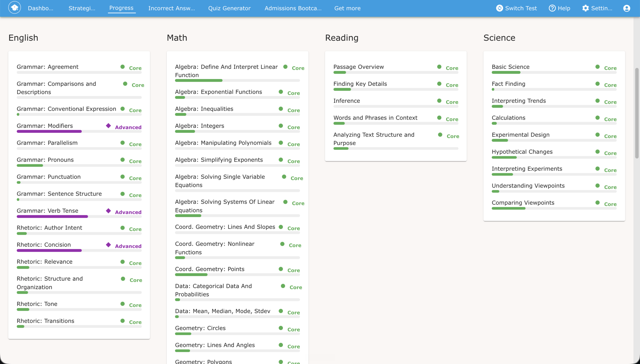Select Algebra: Simplifying Exponents skill
Viewport: 640px width, 364px height.
coord(219,160)
